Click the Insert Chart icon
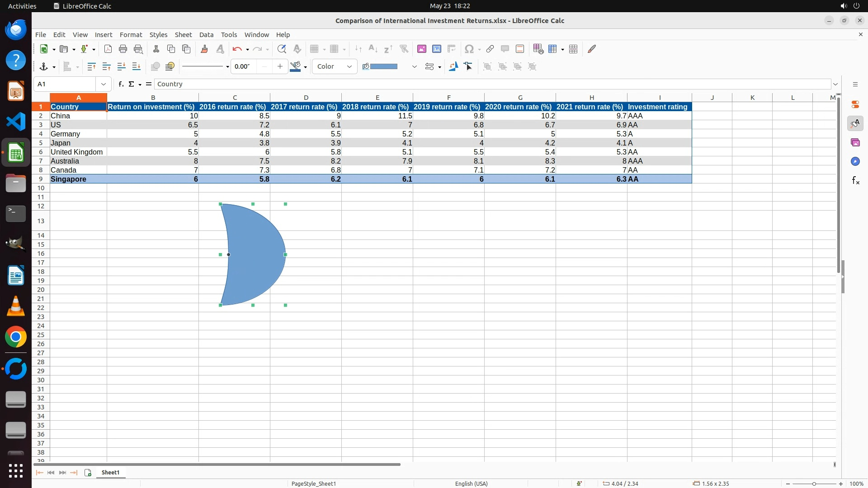 point(436,49)
